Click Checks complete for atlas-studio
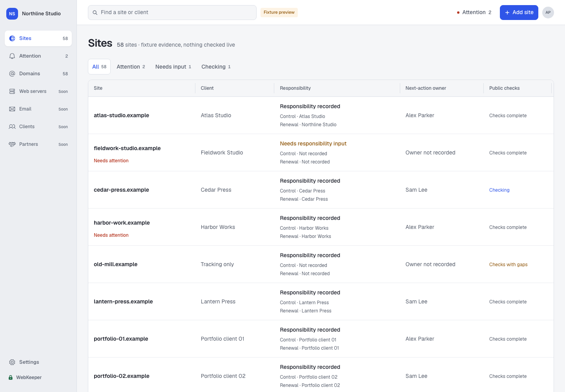The image size is (565, 392). tap(508, 116)
